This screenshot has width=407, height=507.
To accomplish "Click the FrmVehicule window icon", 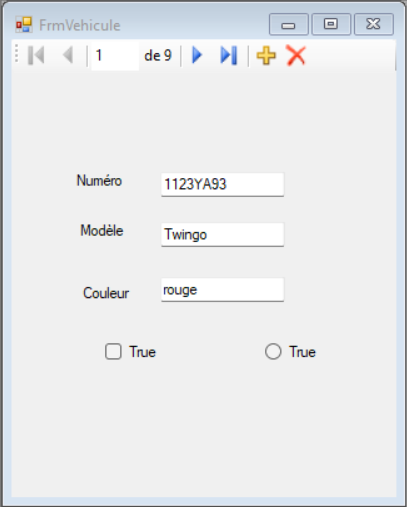I will tap(24, 25).
